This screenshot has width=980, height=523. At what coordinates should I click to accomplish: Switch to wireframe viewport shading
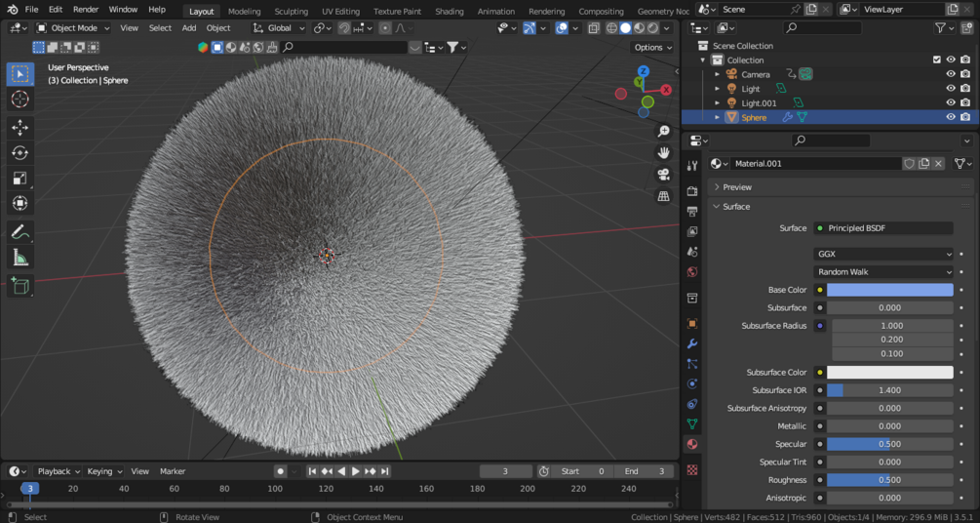point(611,28)
